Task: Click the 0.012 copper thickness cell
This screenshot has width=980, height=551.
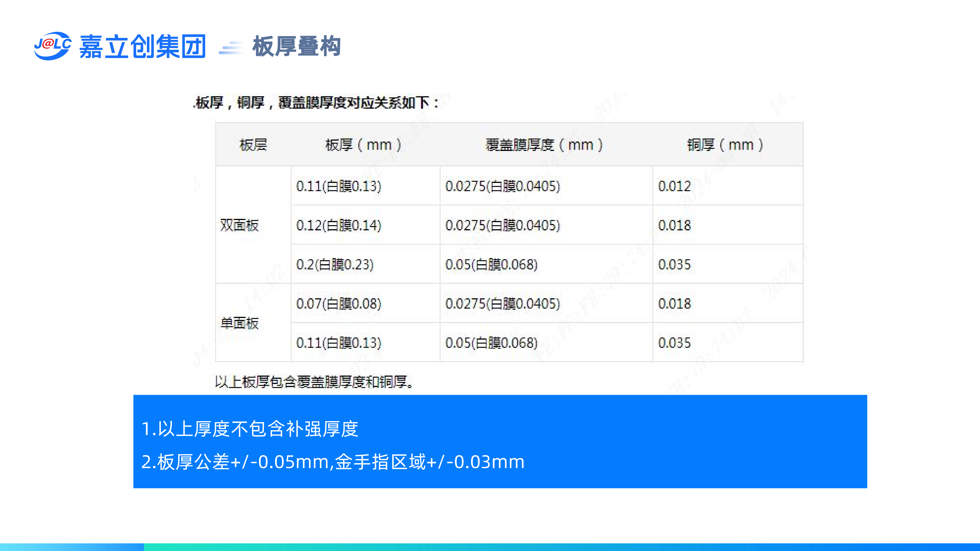Action: [x=675, y=186]
